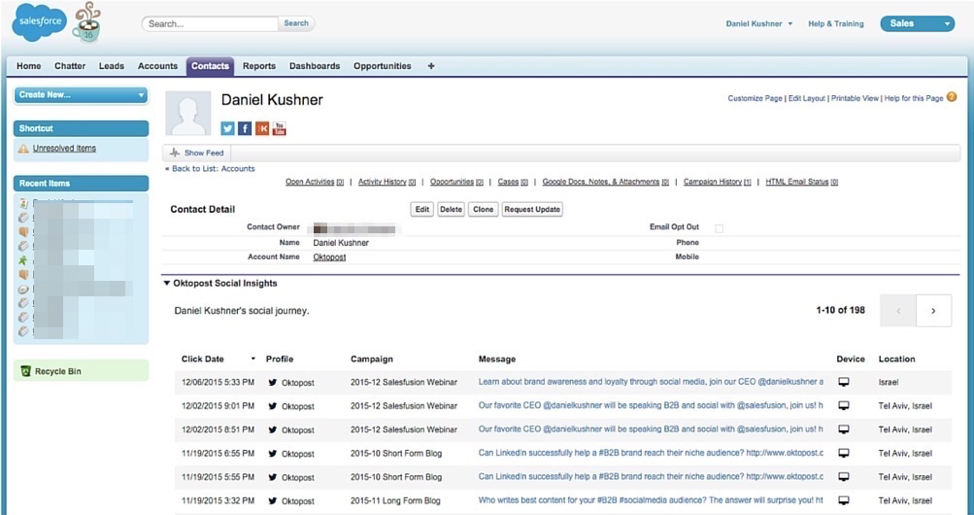Click device icon in 12/06/2015 5:33 PM row

[844, 382]
